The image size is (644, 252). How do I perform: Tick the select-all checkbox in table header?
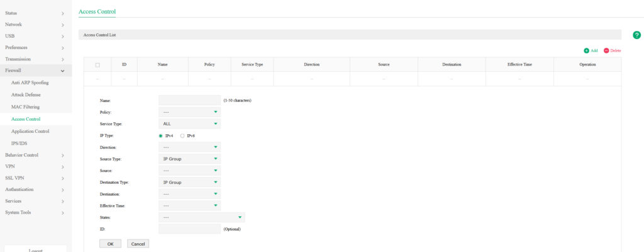97,65
